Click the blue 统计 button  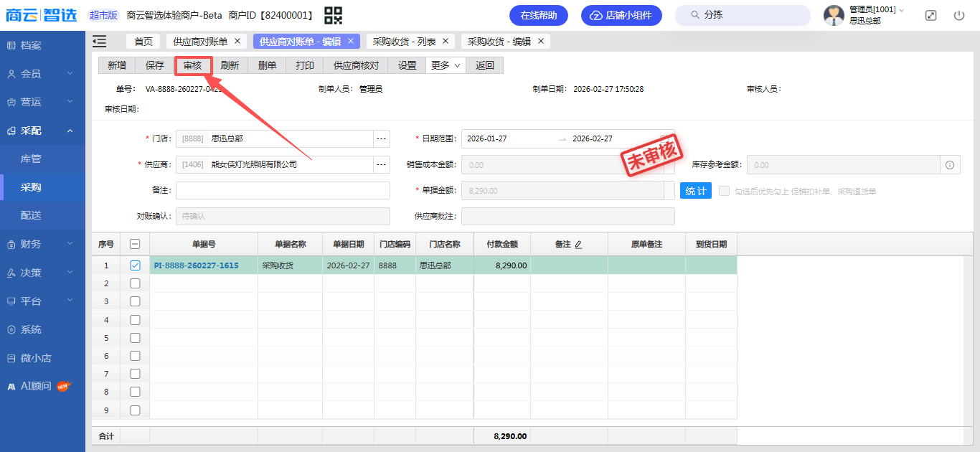pyautogui.click(x=695, y=191)
